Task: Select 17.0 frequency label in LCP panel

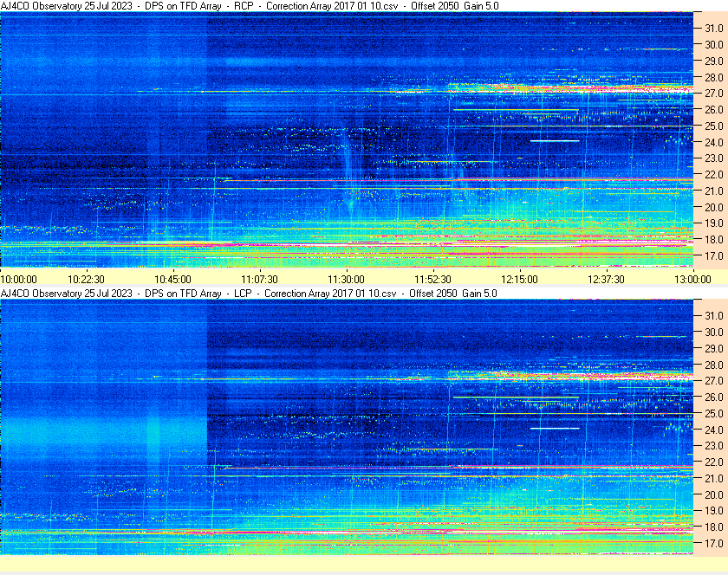Action: click(x=713, y=544)
